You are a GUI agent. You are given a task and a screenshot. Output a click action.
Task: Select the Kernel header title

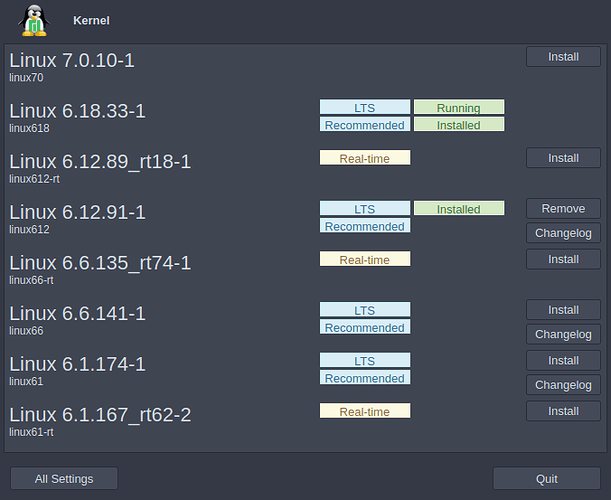pos(91,21)
